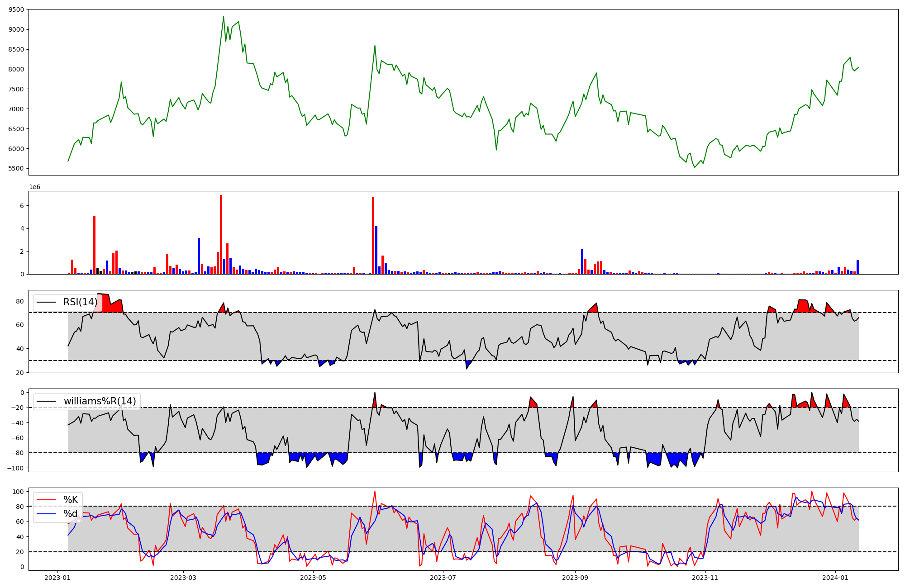Click the 2023-03 x-axis date label
Image resolution: width=905 pixels, height=588 pixels.
[183, 578]
